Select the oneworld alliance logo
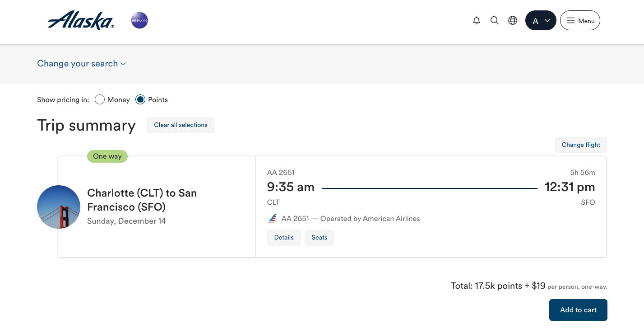644x329 pixels. [x=139, y=20]
